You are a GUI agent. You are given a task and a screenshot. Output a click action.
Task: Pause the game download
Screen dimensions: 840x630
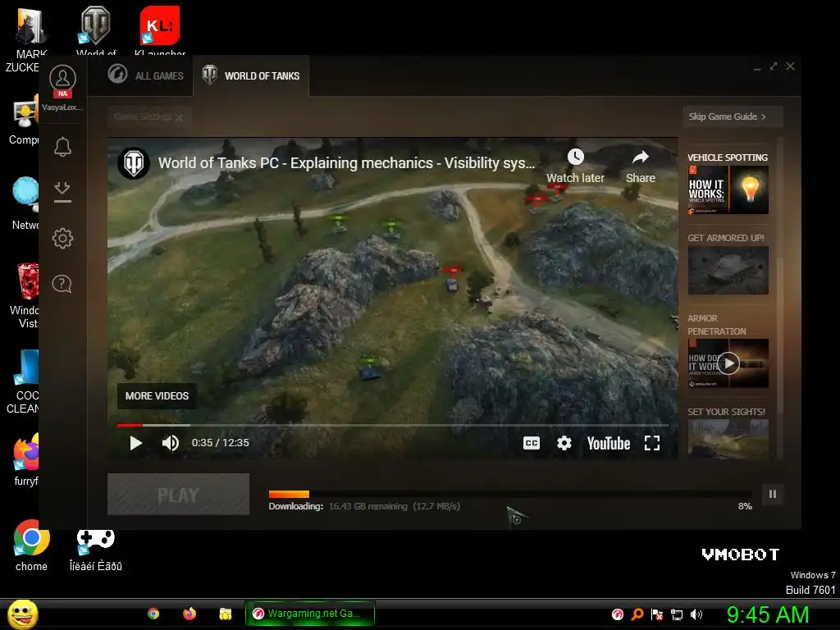[773, 494]
